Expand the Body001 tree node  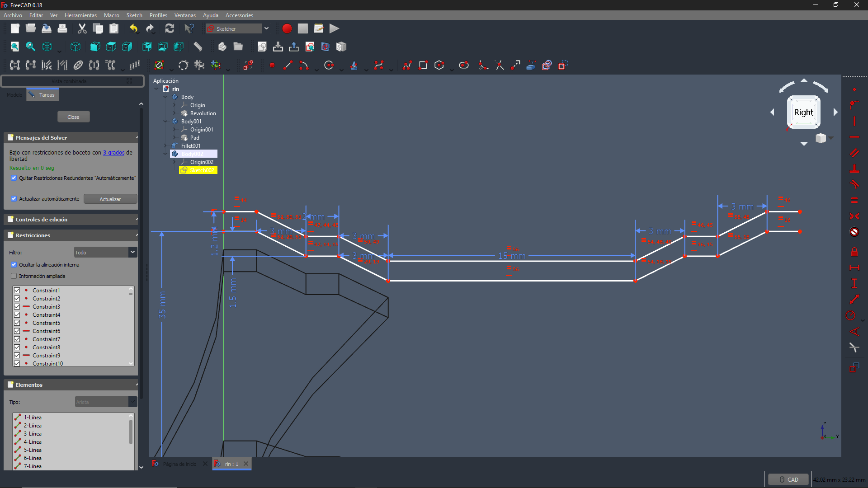click(165, 122)
